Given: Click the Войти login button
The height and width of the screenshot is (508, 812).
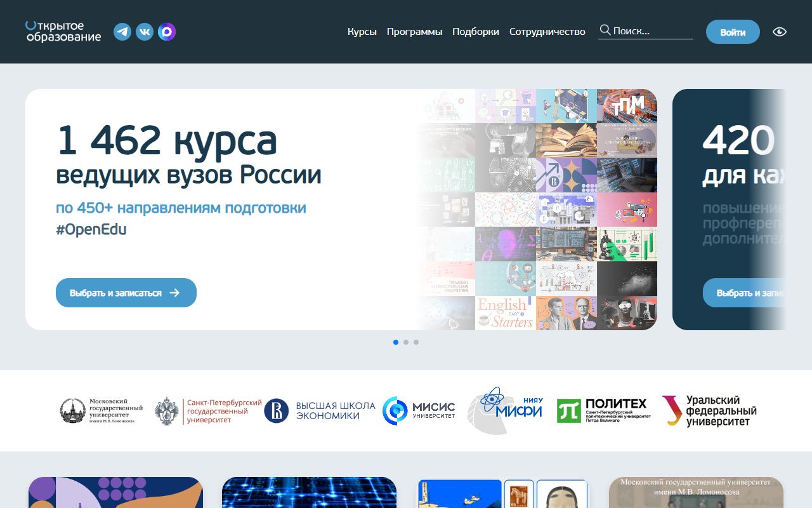Looking at the screenshot, I should tap(733, 32).
